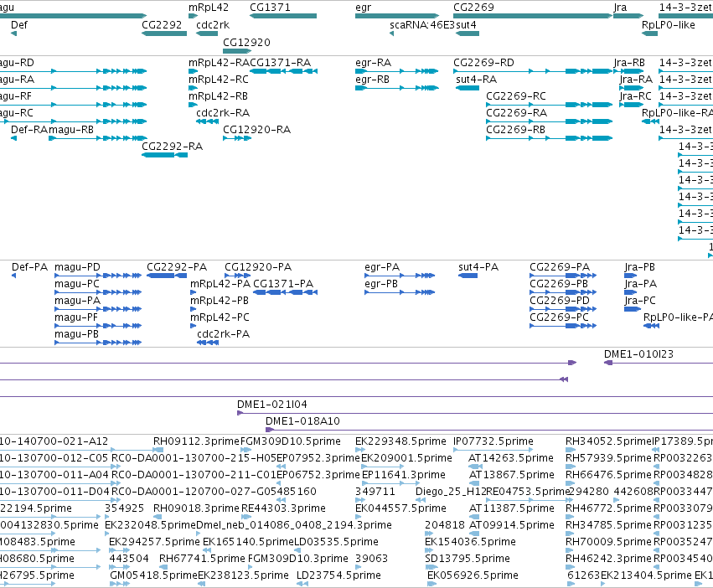The height and width of the screenshot is (588, 713).
Task: Click the GM05418.5prime EST label
Action: pos(153,575)
